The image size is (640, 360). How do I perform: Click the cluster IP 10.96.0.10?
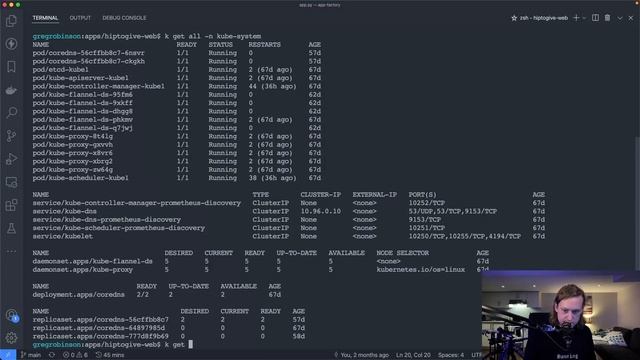coord(320,211)
